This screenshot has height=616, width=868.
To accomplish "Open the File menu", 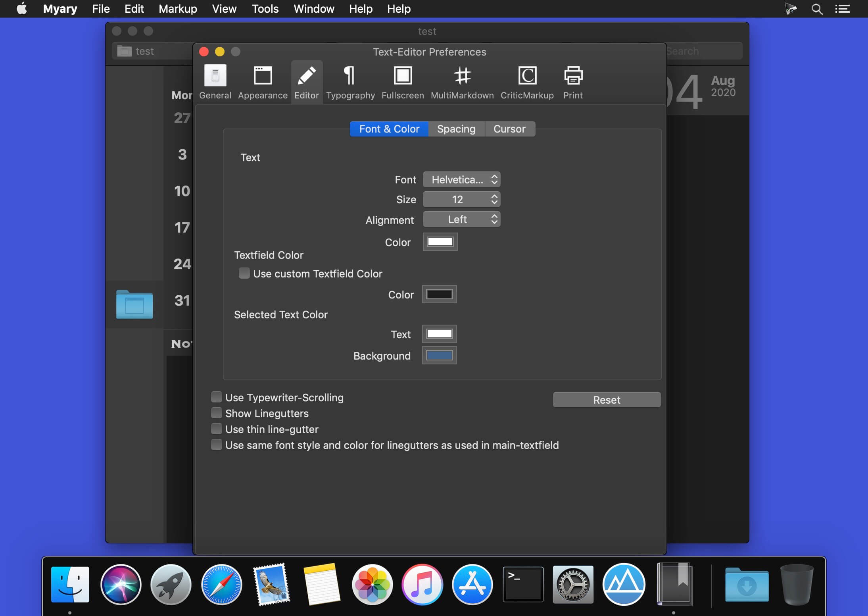I will point(101,9).
